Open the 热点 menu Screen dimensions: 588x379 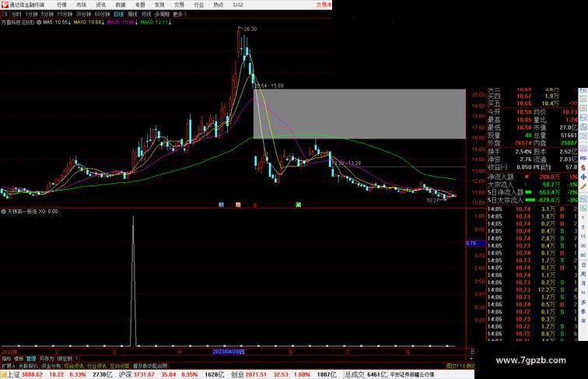[x=218, y=5]
